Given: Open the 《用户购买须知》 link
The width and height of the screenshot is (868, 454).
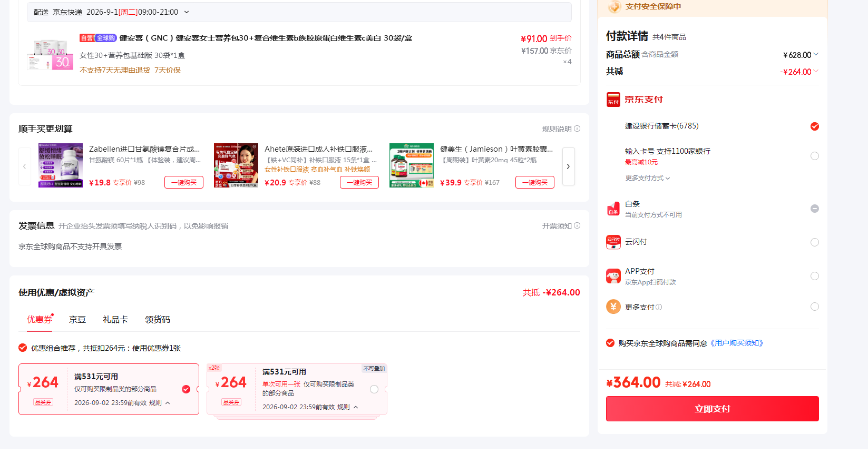Looking at the screenshot, I should [737, 343].
